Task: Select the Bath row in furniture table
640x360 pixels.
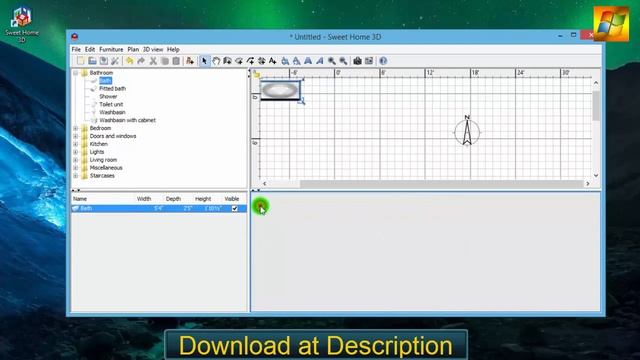Action: [x=159, y=209]
